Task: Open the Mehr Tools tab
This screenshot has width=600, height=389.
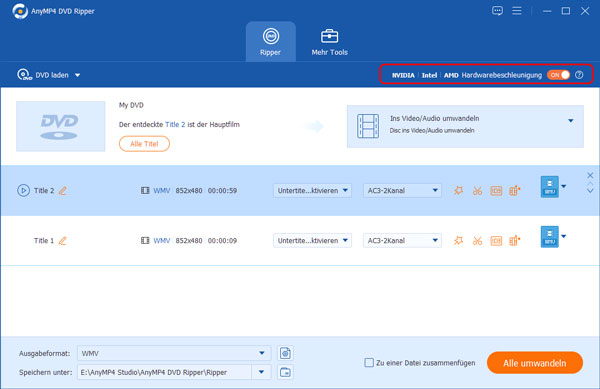Action: point(329,42)
